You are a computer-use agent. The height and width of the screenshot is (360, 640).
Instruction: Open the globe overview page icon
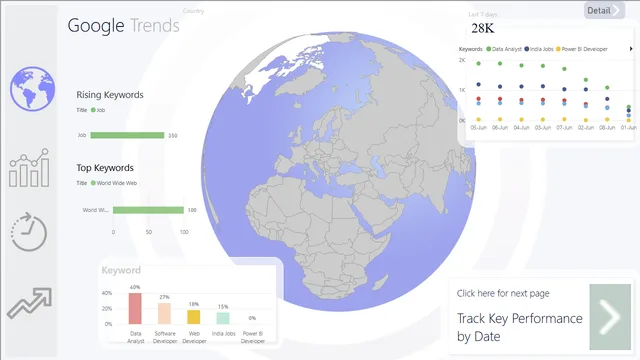coord(32,89)
